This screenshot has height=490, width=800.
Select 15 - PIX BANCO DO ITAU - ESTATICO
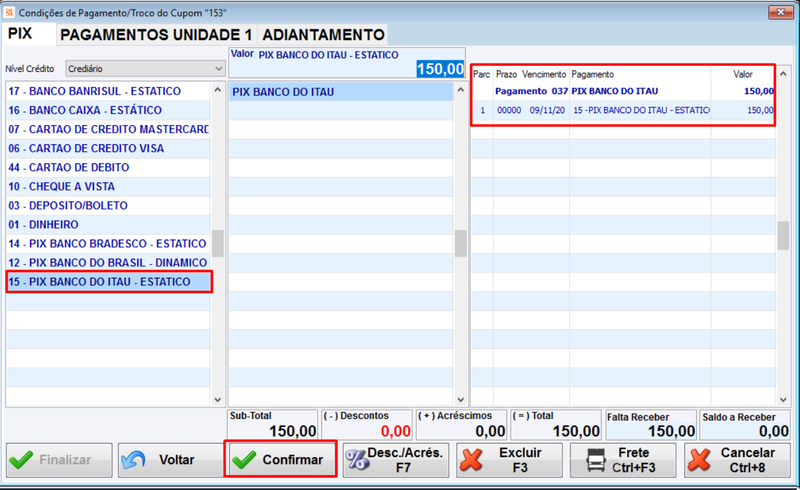108,282
